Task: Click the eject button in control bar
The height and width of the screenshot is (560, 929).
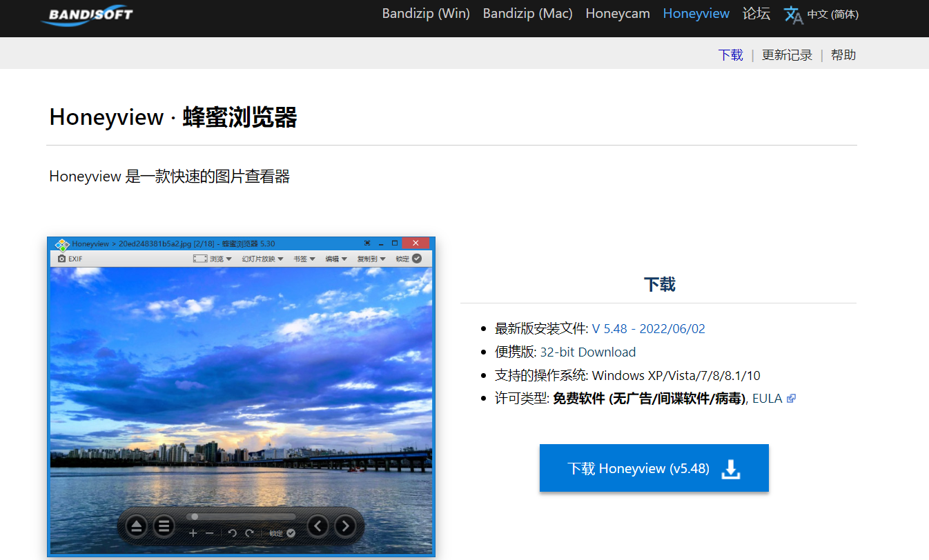Action: point(136,527)
